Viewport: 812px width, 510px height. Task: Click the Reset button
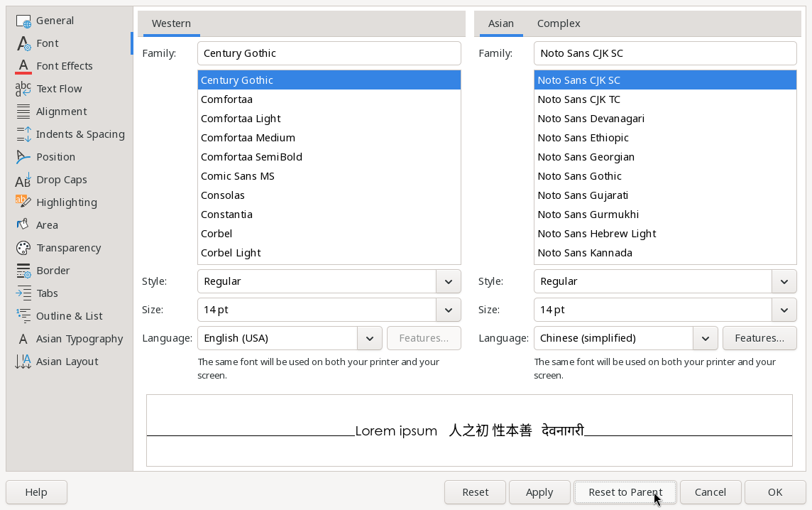[x=475, y=492]
